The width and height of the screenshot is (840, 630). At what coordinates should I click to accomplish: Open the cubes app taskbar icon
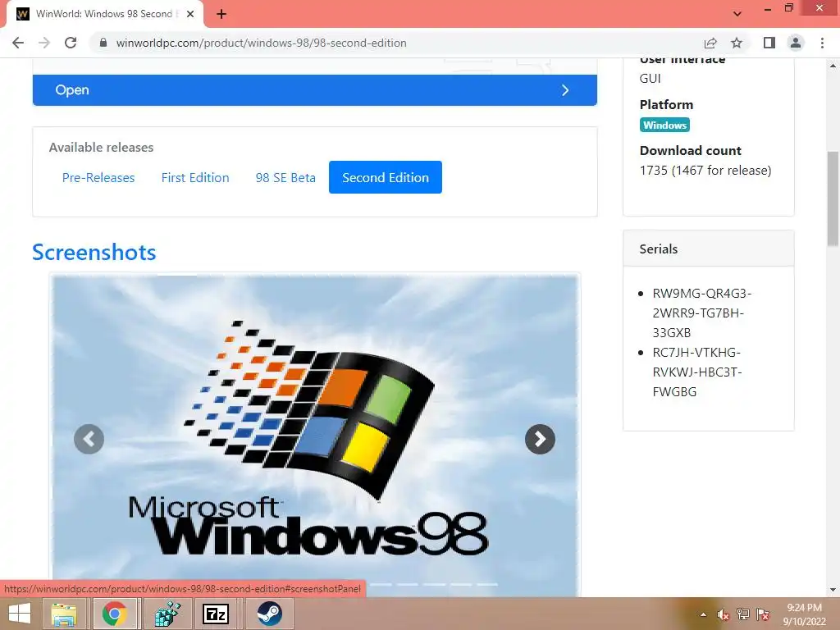click(167, 614)
